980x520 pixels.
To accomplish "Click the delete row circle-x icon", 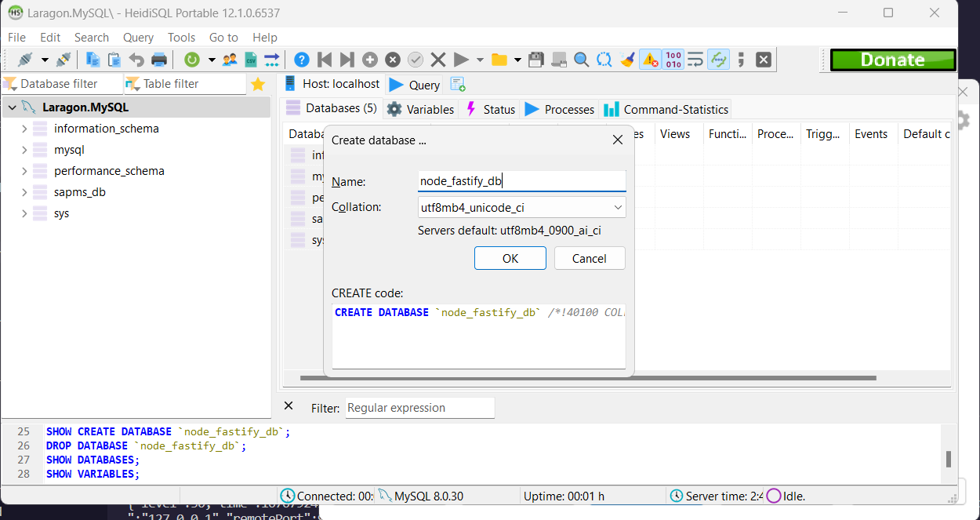I will pyautogui.click(x=393, y=60).
